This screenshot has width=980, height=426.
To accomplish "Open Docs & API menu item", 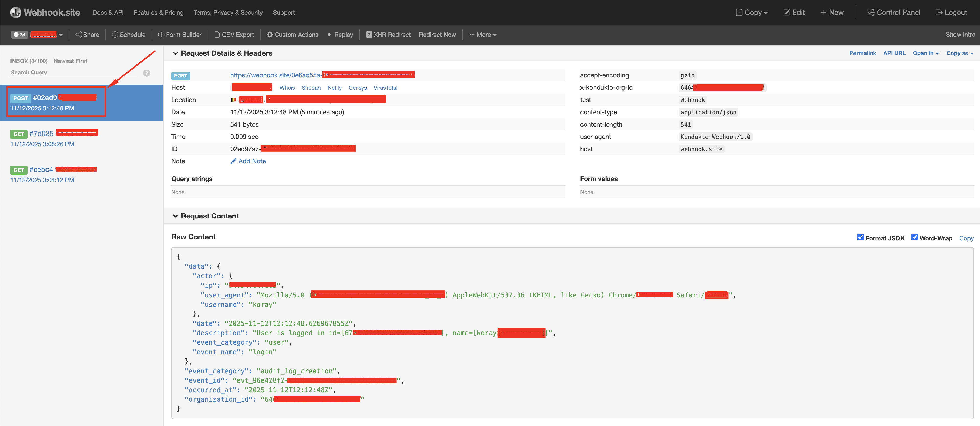I will (108, 13).
